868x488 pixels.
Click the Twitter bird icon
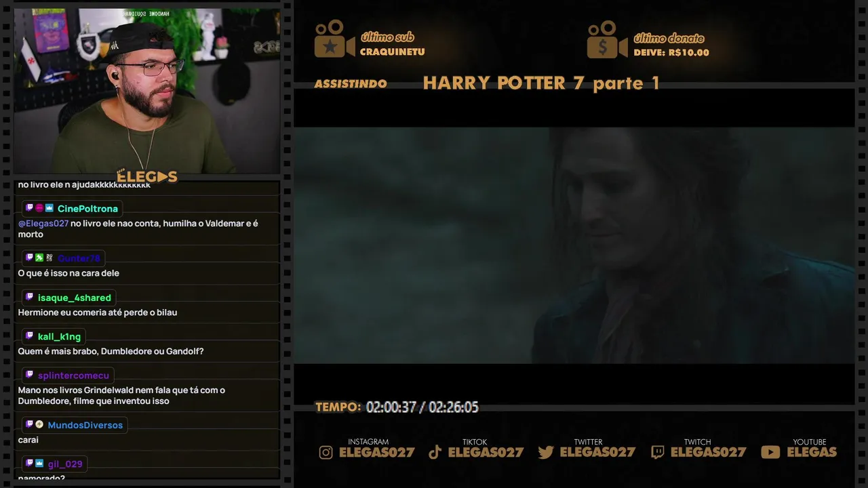point(546,452)
